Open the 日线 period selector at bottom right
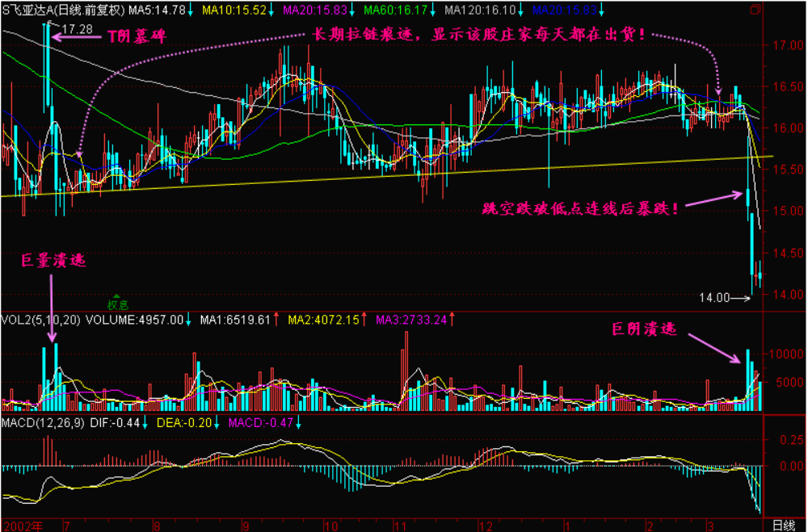Viewport: 808px width, 532px height. point(783,525)
